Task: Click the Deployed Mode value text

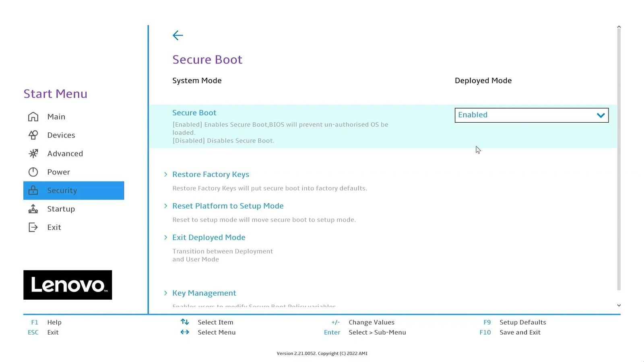Action: click(483, 81)
